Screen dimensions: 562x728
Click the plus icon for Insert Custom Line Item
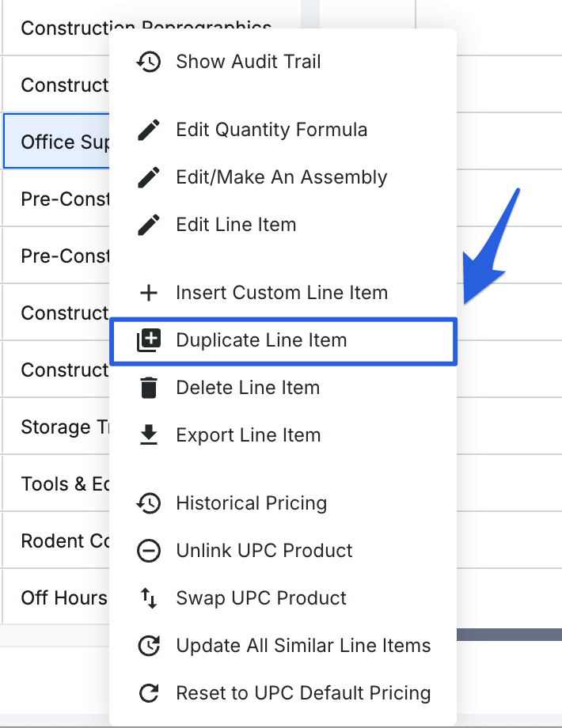149,293
